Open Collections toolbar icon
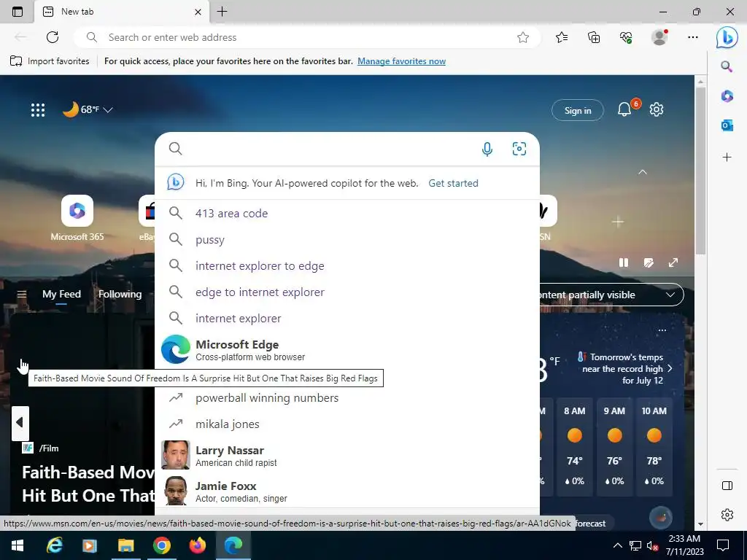The width and height of the screenshot is (747, 560). click(x=594, y=37)
